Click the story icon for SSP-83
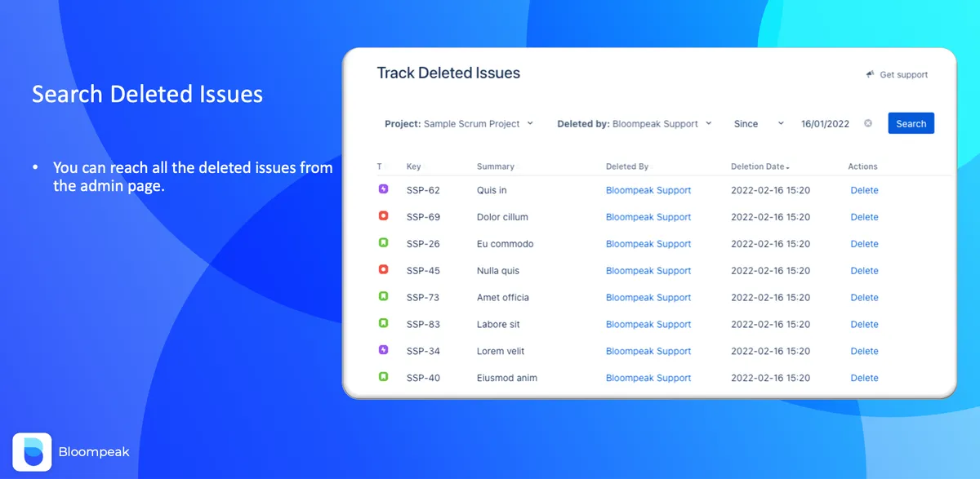980x479 pixels. (383, 324)
